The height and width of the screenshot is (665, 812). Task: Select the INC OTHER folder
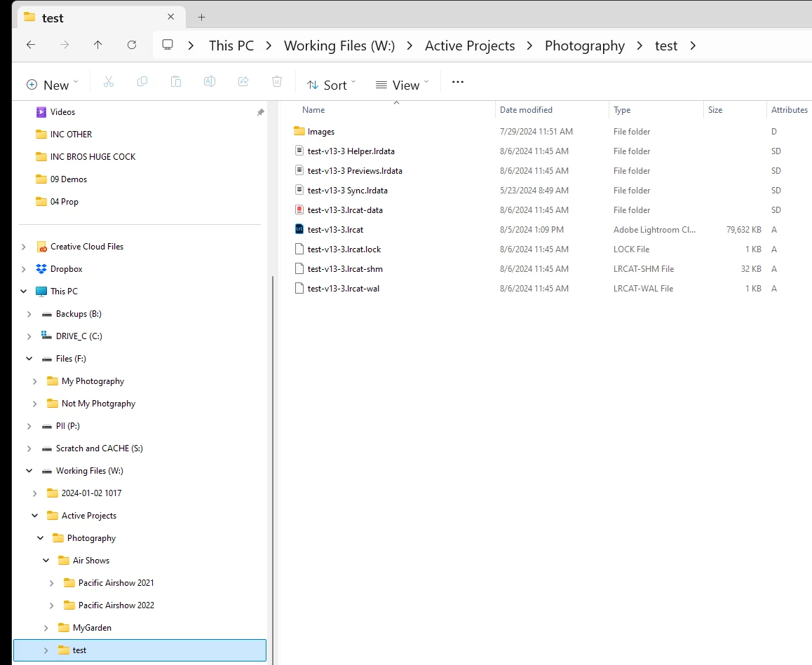point(71,134)
